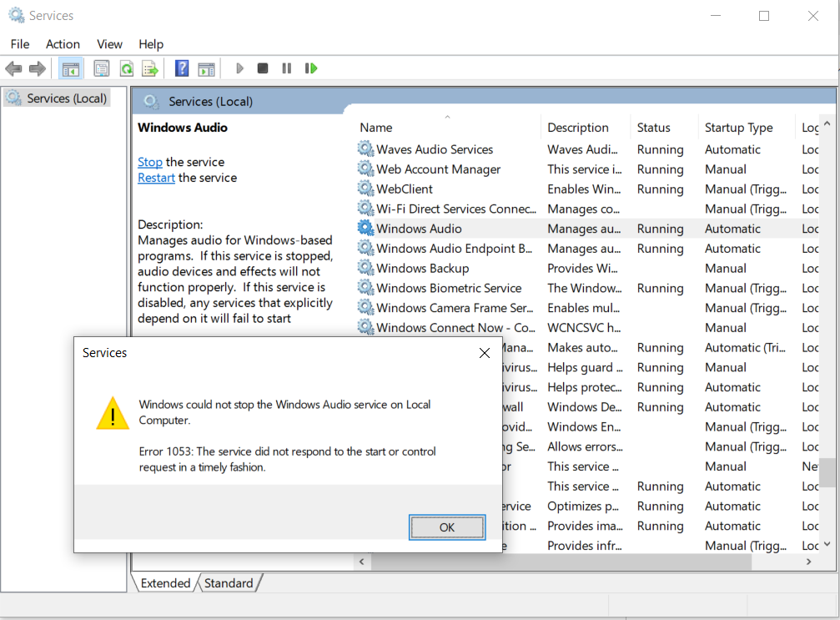The width and height of the screenshot is (840, 620).
Task: Click the Services title bar gear icon
Action: click(x=17, y=15)
